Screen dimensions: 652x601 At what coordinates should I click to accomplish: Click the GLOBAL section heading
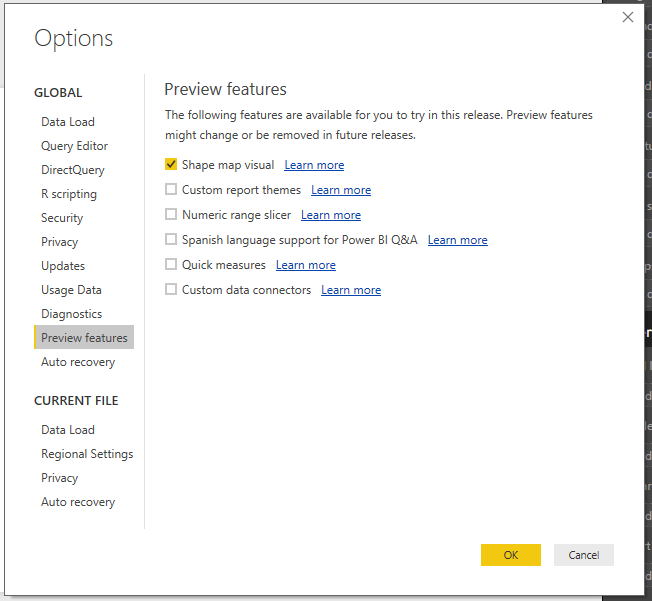point(58,93)
